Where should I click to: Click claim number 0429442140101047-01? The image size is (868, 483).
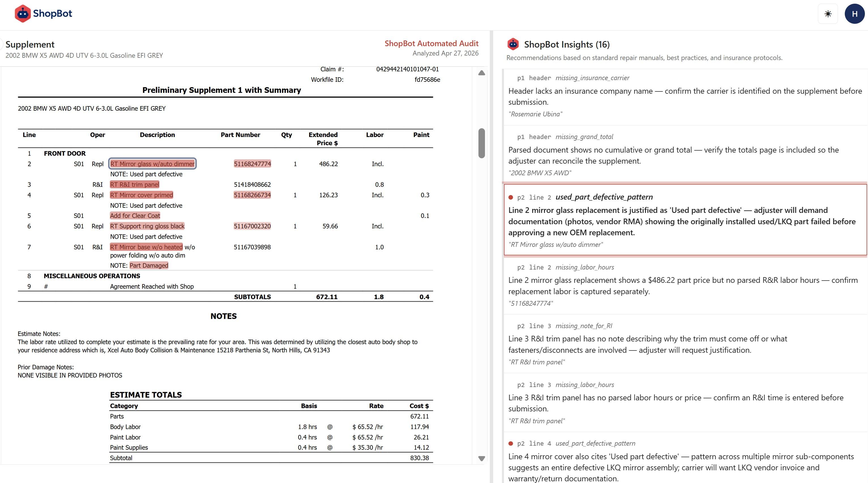point(407,69)
